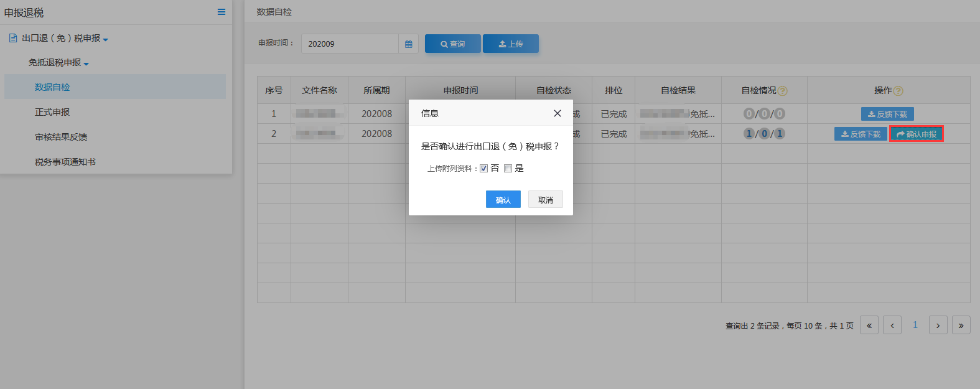980x389 pixels.
Task: Toggle the sidebar hamburger menu icon
Action: coord(221,12)
